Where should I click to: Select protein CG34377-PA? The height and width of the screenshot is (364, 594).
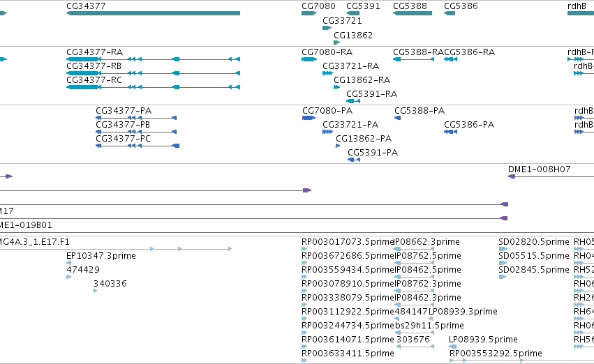(136, 118)
